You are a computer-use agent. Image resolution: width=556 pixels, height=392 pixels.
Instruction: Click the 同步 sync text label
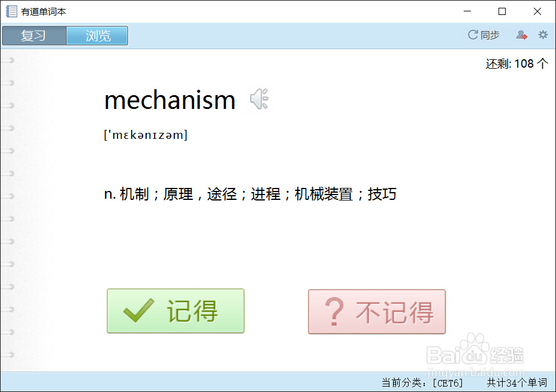point(489,35)
